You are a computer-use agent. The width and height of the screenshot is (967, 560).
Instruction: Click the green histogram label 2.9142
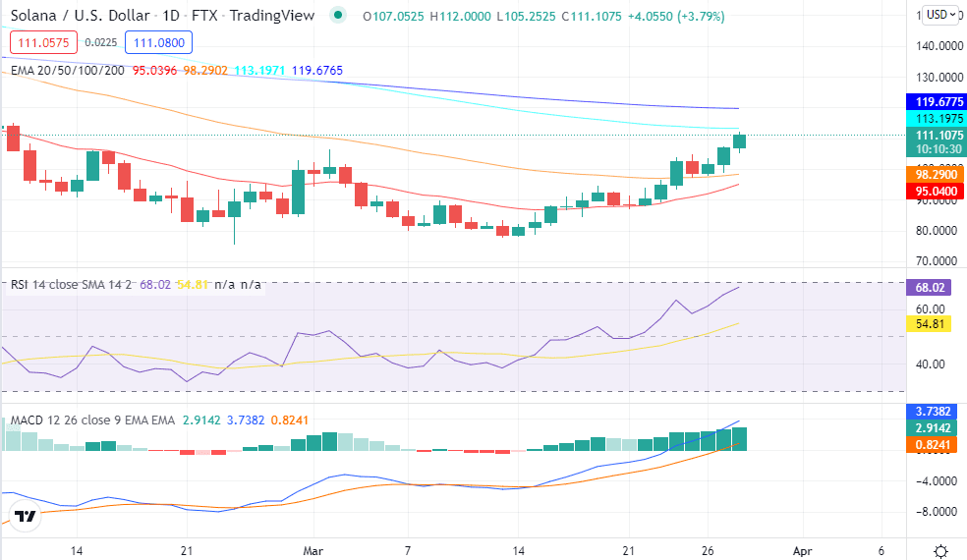[933, 427]
